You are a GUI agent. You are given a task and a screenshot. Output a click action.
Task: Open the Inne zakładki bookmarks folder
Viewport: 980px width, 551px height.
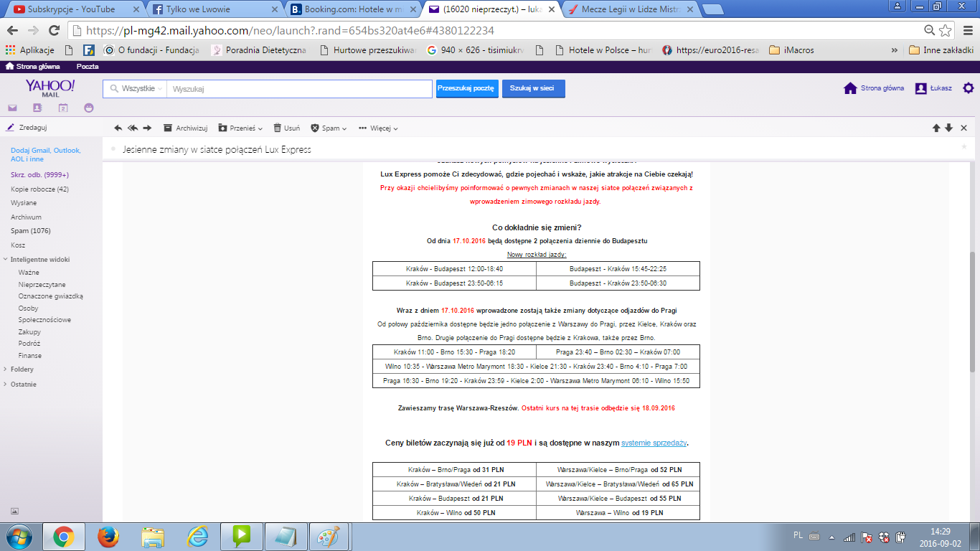click(x=941, y=50)
